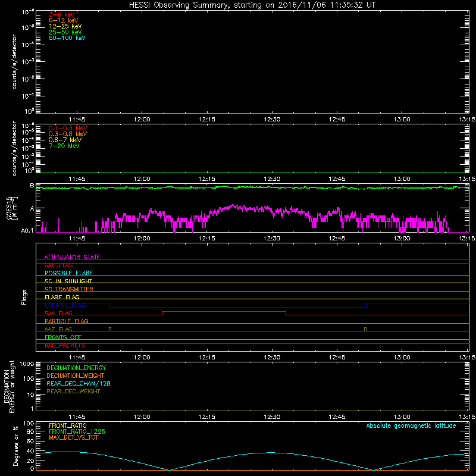The height and width of the screenshot is (476, 476).
Task: Click the SAA_FLAG label
Action: 58,313
